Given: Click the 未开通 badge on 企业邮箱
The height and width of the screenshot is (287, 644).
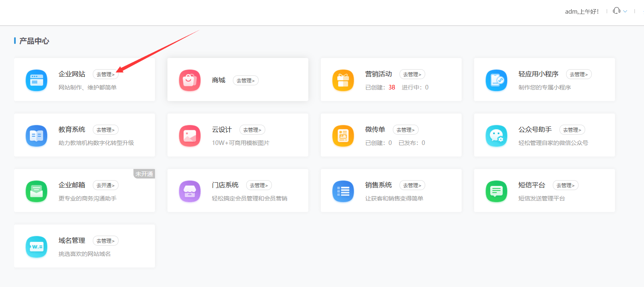Looking at the screenshot, I should point(144,174).
